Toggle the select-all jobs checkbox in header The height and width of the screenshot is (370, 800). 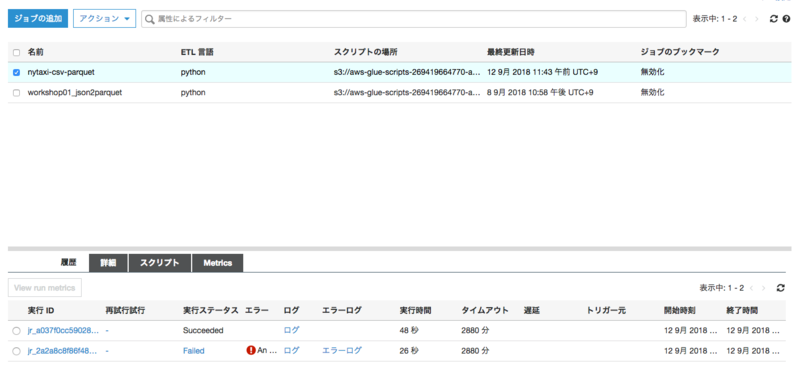point(16,53)
